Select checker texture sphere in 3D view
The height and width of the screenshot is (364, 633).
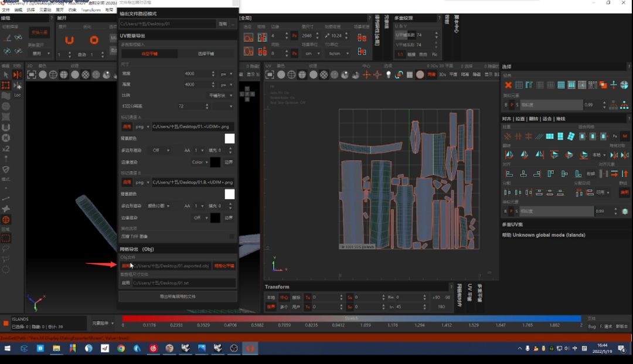(85, 74)
